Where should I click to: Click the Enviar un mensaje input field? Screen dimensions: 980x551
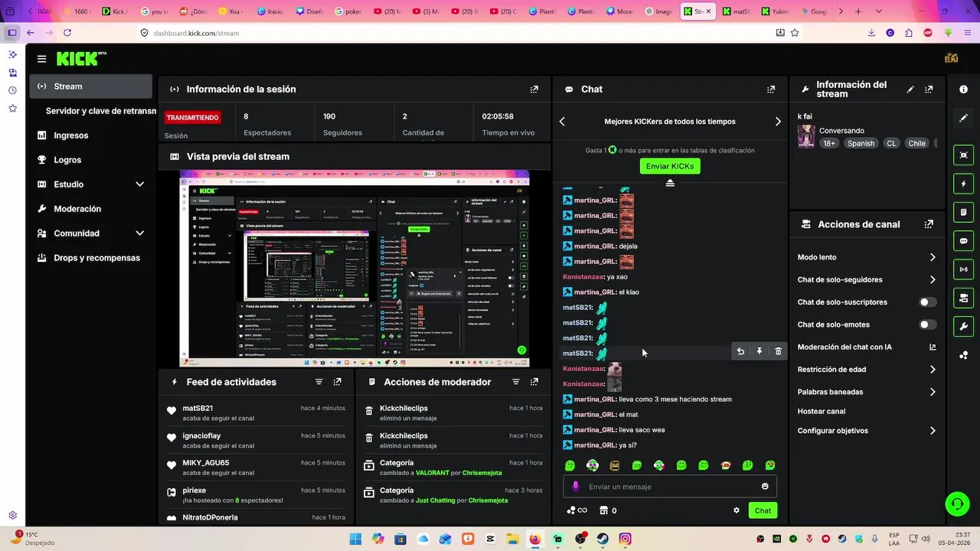click(670, 487)
